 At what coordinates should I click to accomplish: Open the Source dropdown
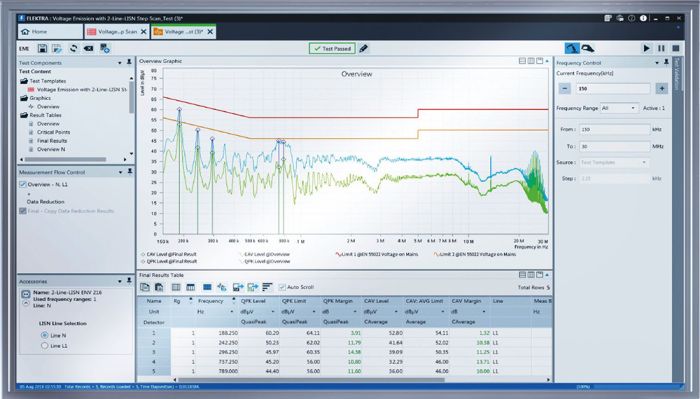613,162
